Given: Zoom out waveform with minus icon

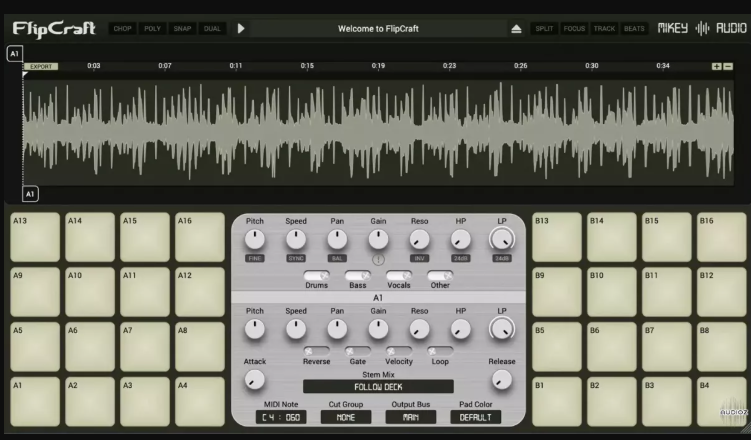Looking at the screenshot, I should [x=728, y=67].
